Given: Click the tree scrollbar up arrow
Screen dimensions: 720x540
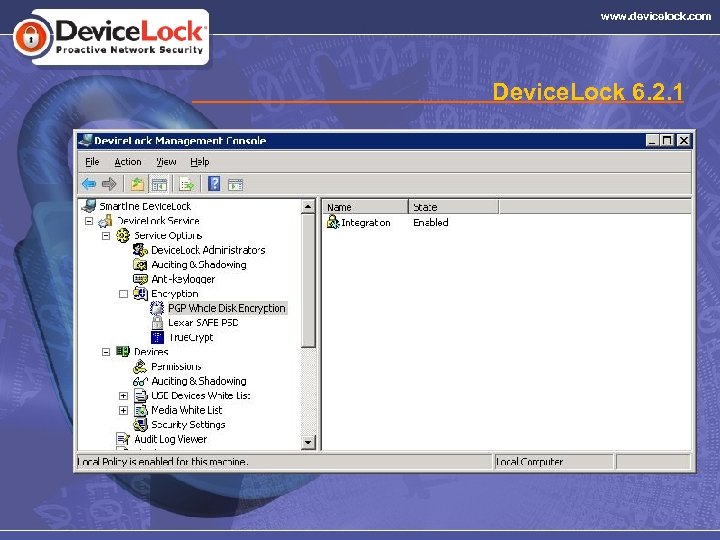Looking at the screenshot, I should (x=308, y=207).
